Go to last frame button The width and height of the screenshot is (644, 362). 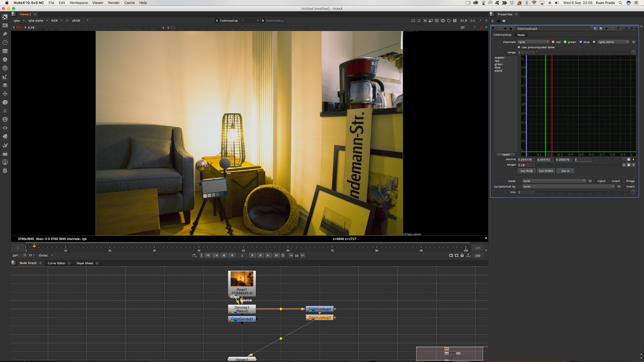coord(276,255)
